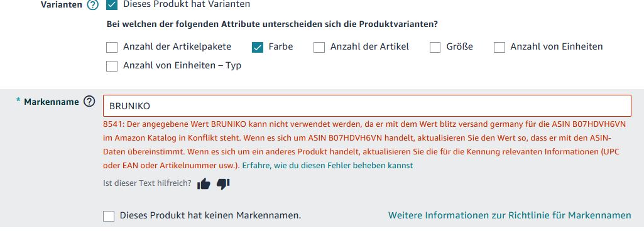
Task: Click the 'Ist dieser Text hilfreich?' prompt
Action: click(148, 183)
